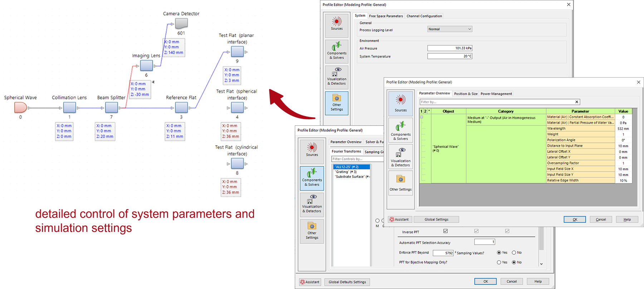
Task: Click Visualization & Detectors in the Parameter Overview dialog
Action: click(x=400, y=157)
